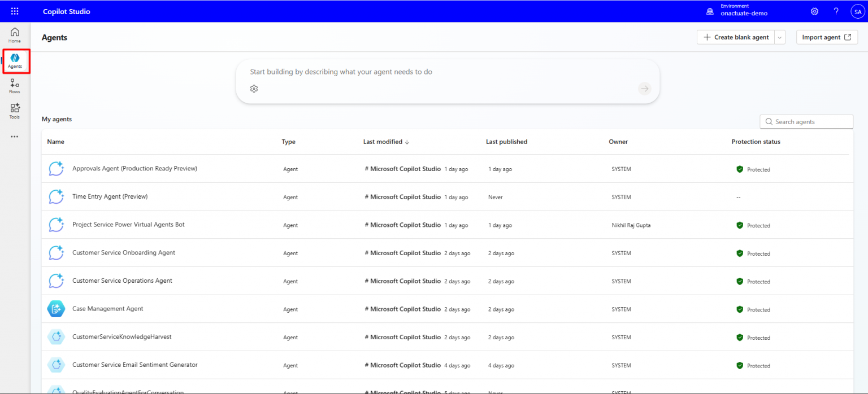This screenshot has height=394, width=868.
Task: Sort by the Name column header
Action: [x=55, y=142]
